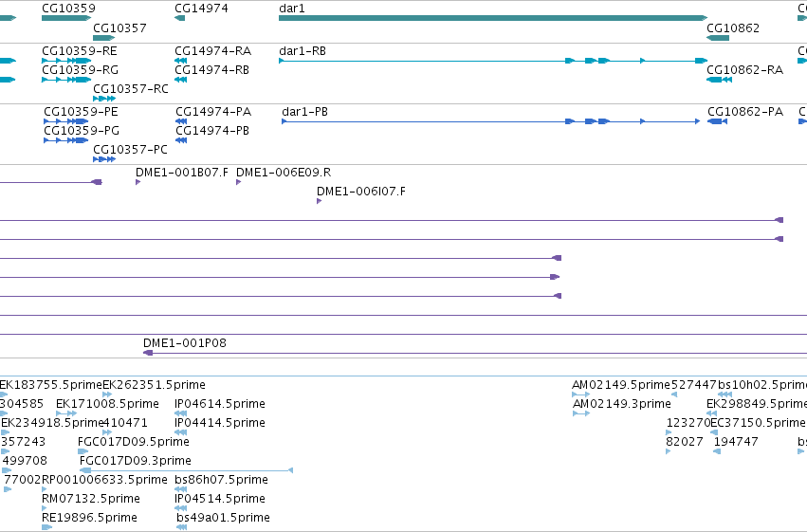Click the 304585 feature

[4, 413]
